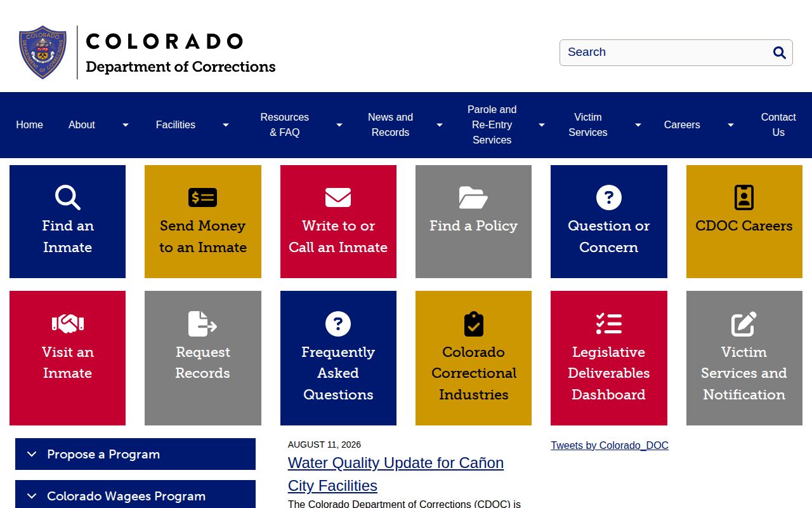Expand the Parole and Re-Entry Services arrow
The image size is (812, 508).
click(x=542, y=125)
